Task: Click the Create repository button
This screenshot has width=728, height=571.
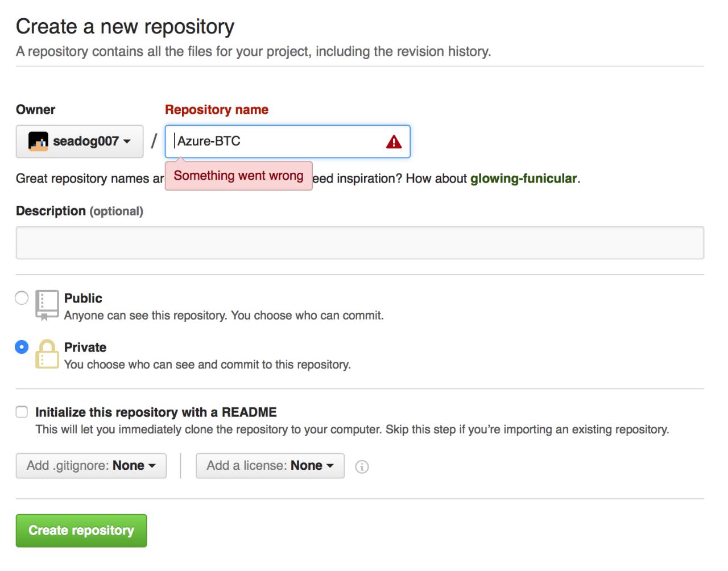Action: tap(81, 531)
